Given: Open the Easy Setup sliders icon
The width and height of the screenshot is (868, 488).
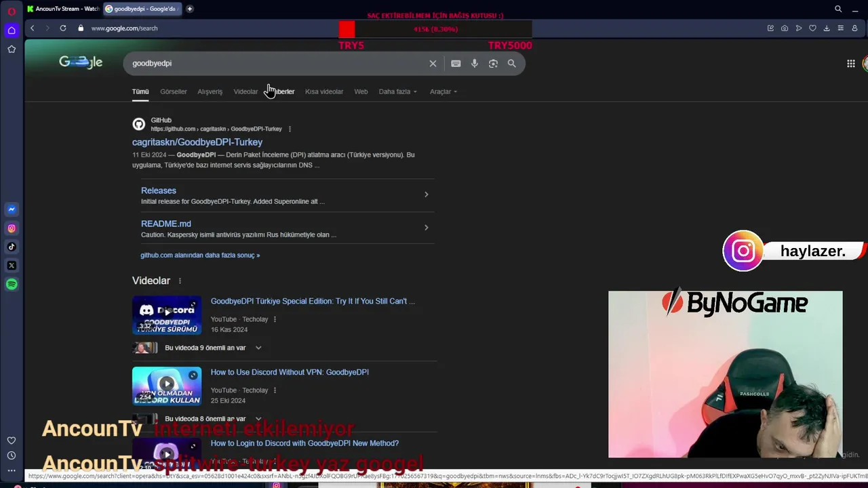Looking at the screenshot, I should (x=840, y=28).
